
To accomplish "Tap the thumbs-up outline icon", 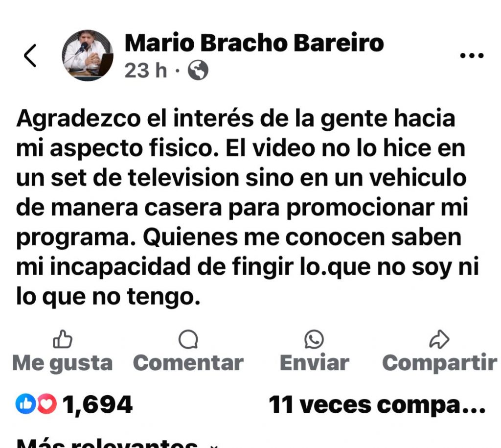I will click(63, 339).
